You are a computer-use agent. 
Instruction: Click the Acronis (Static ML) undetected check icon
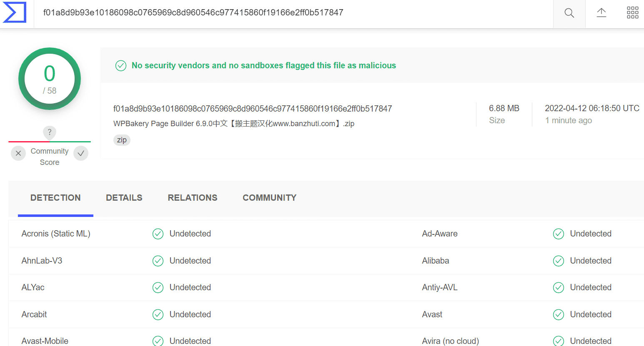point(158,234)
